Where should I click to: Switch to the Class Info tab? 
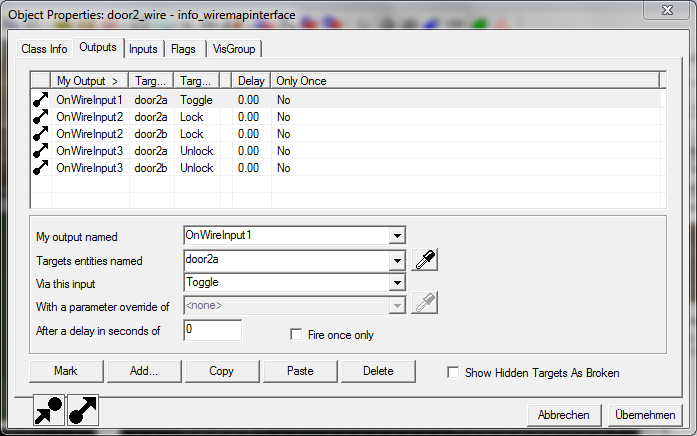click(44, 49)
